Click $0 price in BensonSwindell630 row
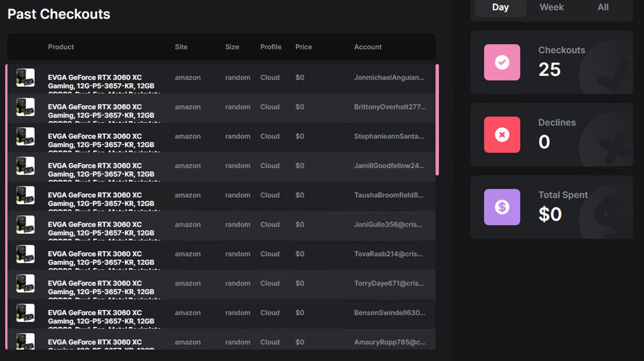Image resolution: width=644 pixels, height=361 pixels. pos(300,313)
